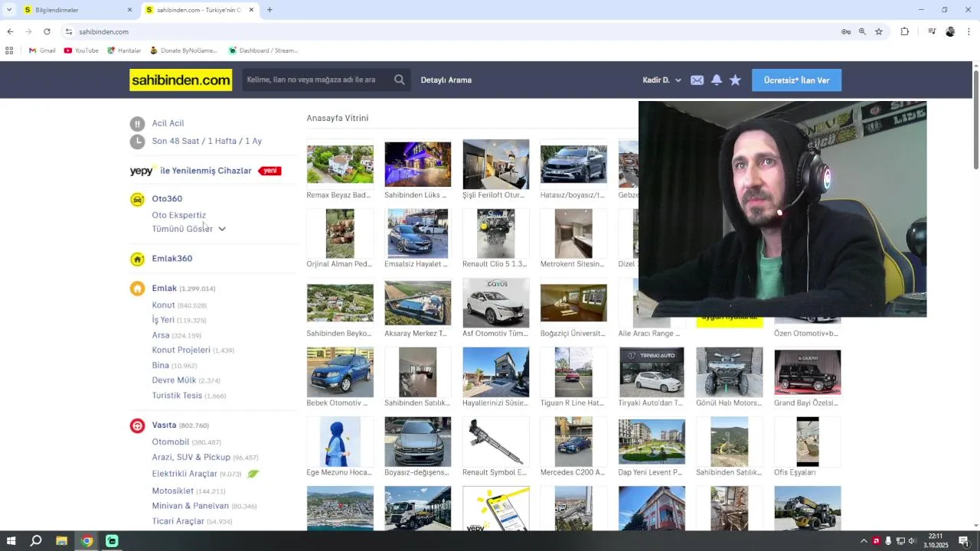
Task: Open Detaylı Arama link
Action: tap(446, 80)
